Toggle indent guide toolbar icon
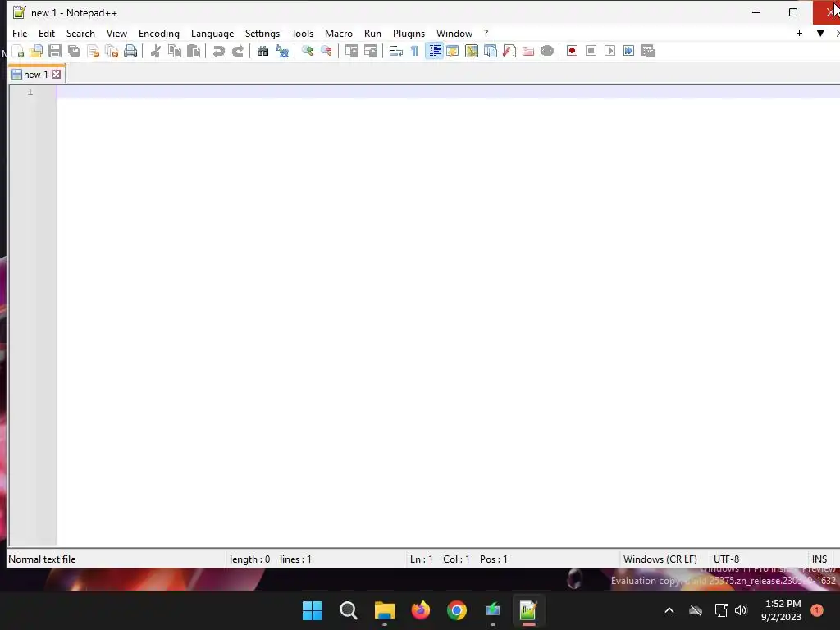The height and width of the screenshot is (630, 840). pos(434,51)
